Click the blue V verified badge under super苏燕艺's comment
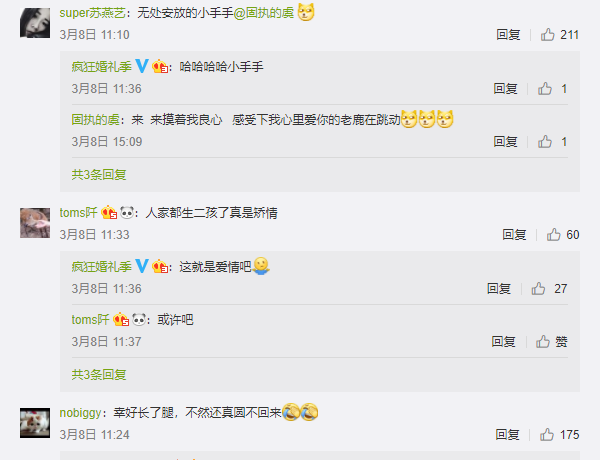 point(142,66)
